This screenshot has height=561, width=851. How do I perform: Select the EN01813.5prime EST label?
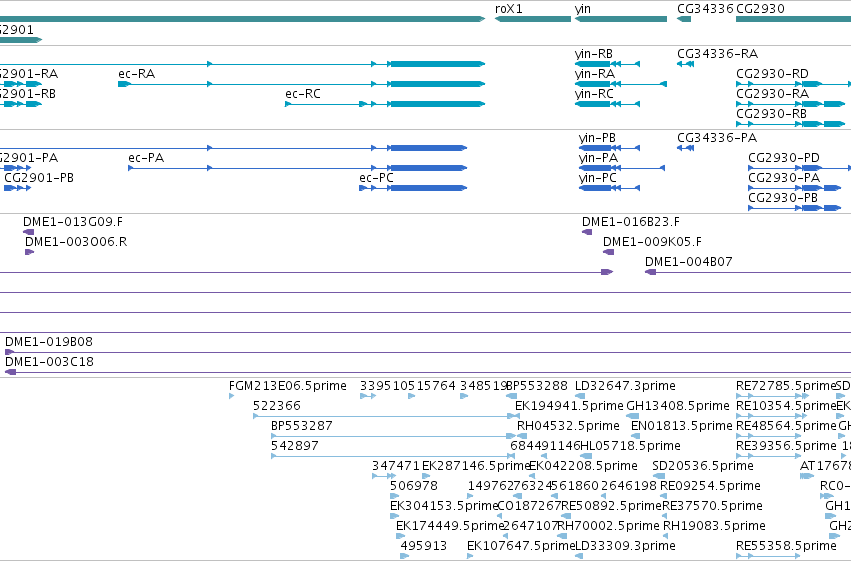[x=681, y=426]
